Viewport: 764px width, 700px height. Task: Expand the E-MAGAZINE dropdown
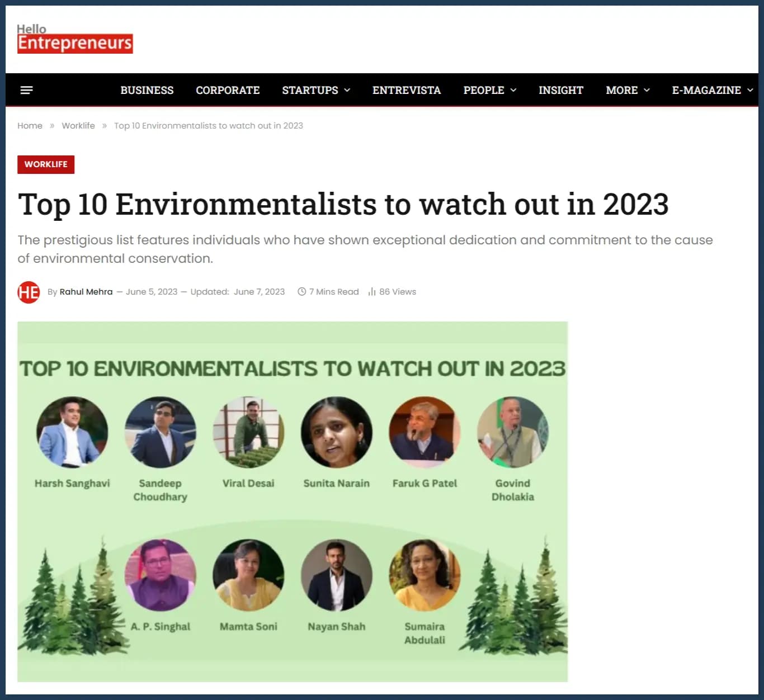[x=711, y=89]
